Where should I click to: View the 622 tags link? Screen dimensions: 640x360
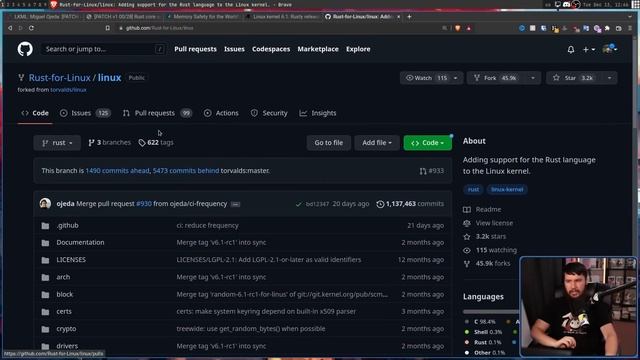pyautogui.click(x=156, y=142)
